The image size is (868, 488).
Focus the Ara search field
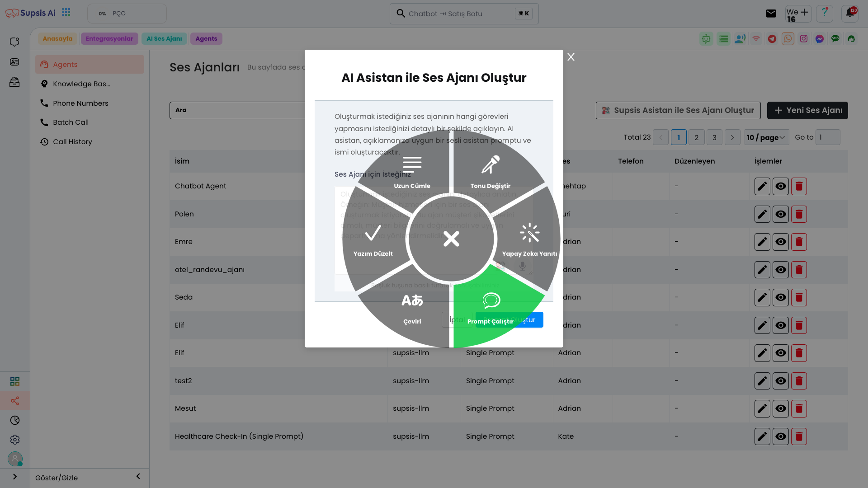(x=237, y=110)
